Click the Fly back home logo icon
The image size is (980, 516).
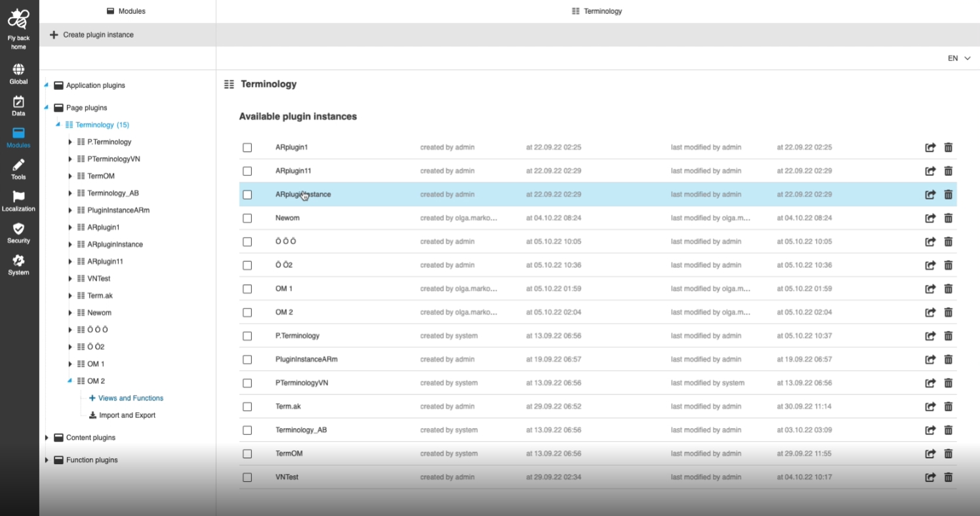[x=18, y=20]
